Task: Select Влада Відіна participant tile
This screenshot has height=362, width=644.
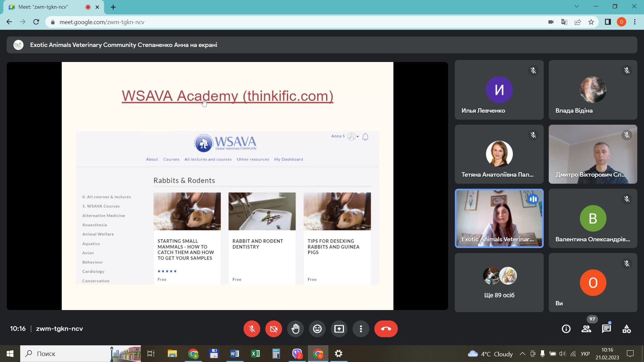Action: [593, 90]
